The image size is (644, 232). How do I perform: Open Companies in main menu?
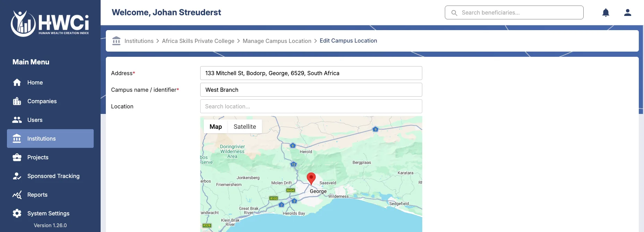50,101
